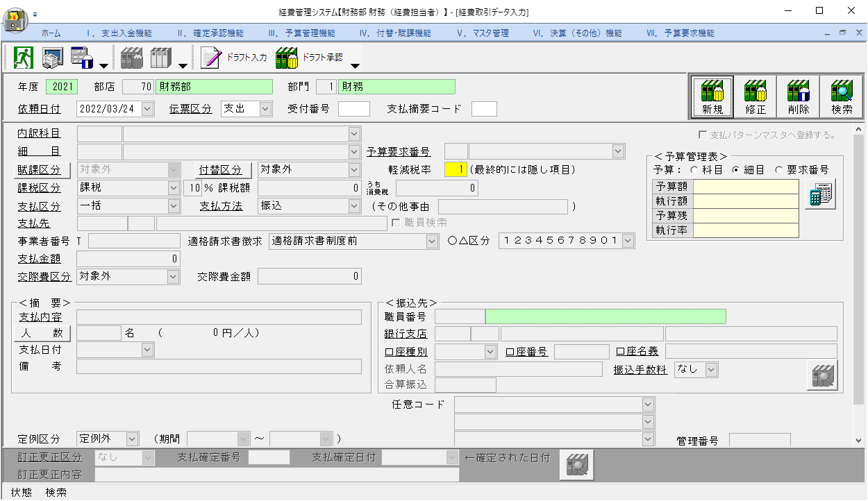Click the 支払先 label link
The image size is (868, 501).
(x=33, y=223)
